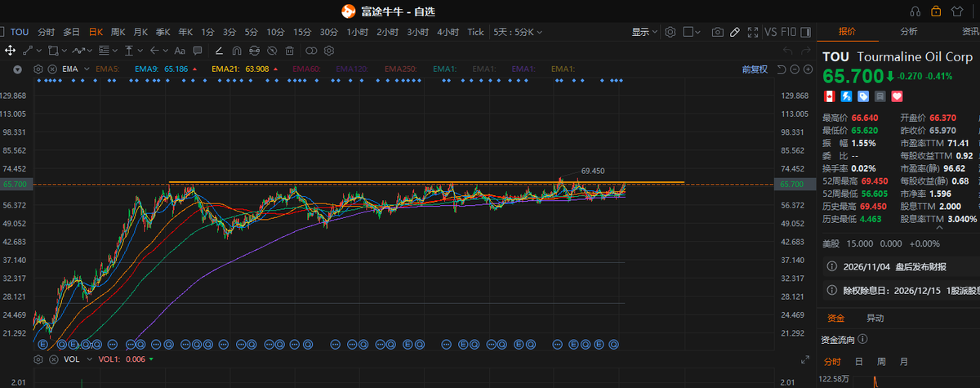The height and width of the screenshot is (388, 980).
Task: Take a chart screenshot with camera icon
Action: click(718, 32)
